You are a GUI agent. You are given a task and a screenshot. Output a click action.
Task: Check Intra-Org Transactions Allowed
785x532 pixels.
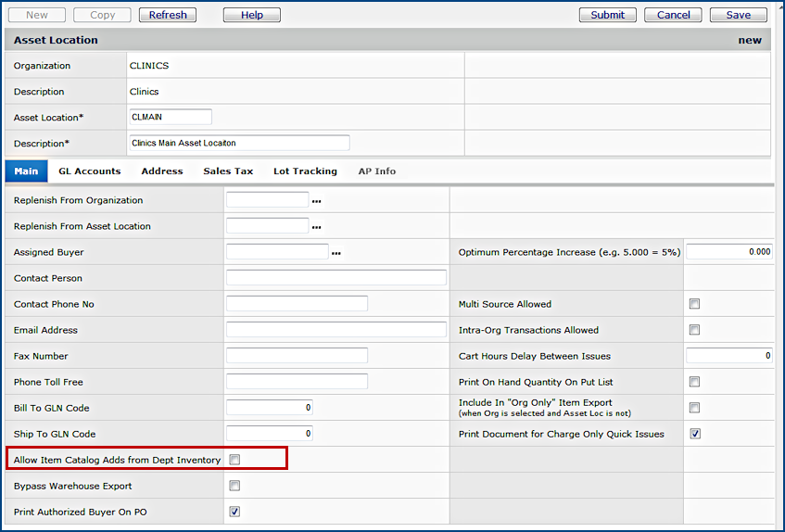(694, 330)
